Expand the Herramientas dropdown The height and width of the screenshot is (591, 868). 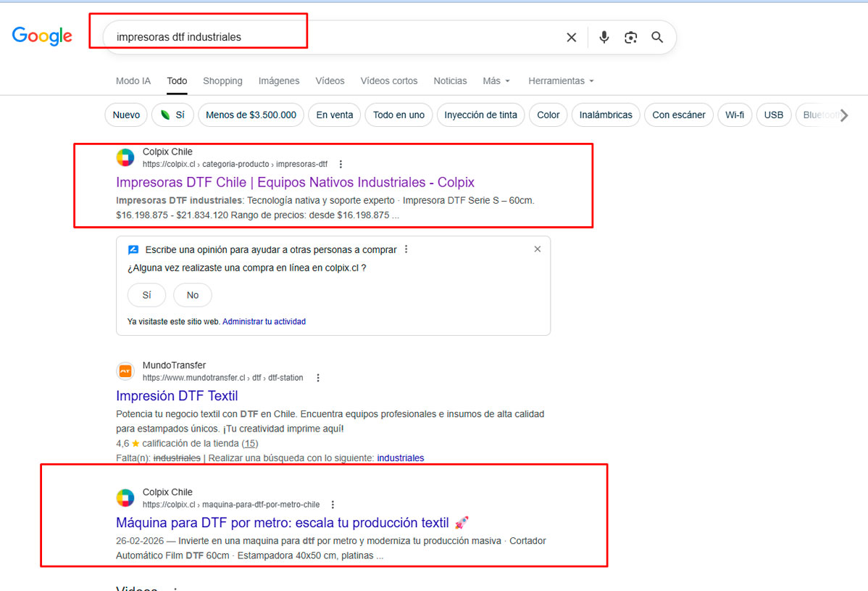561,81
